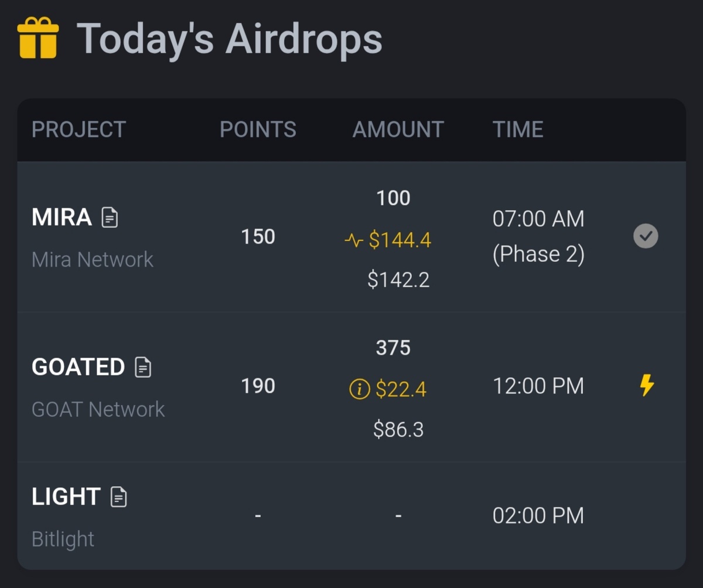
Task: Click the GOAT Network subtitle
Action: coord(98,409)
